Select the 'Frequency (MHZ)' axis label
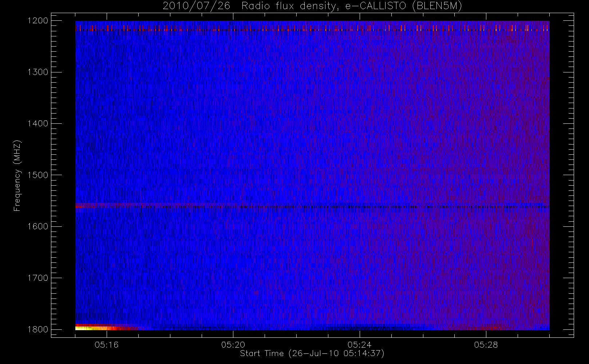 [17, 175]
